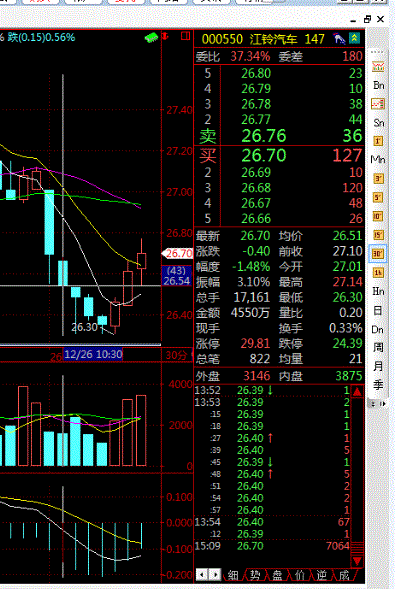Switch to daily 日 chart
Image resolution: width=395 pixels, height=589 pixels.
[378, 310]
